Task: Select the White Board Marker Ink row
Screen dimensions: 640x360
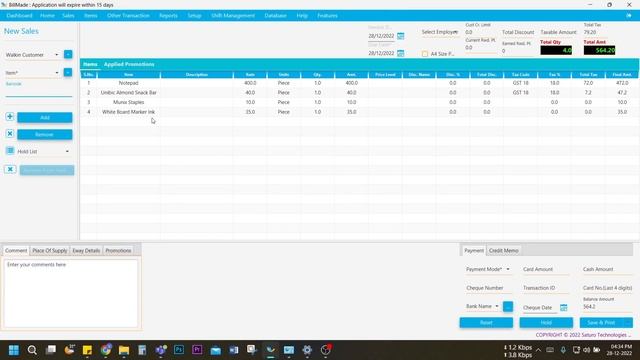Action: (x=359, y=112)
